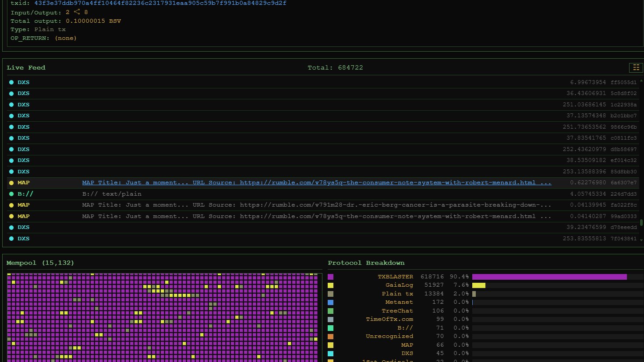Click the purple TXBLASTER color swatch

tap(331, 277)
